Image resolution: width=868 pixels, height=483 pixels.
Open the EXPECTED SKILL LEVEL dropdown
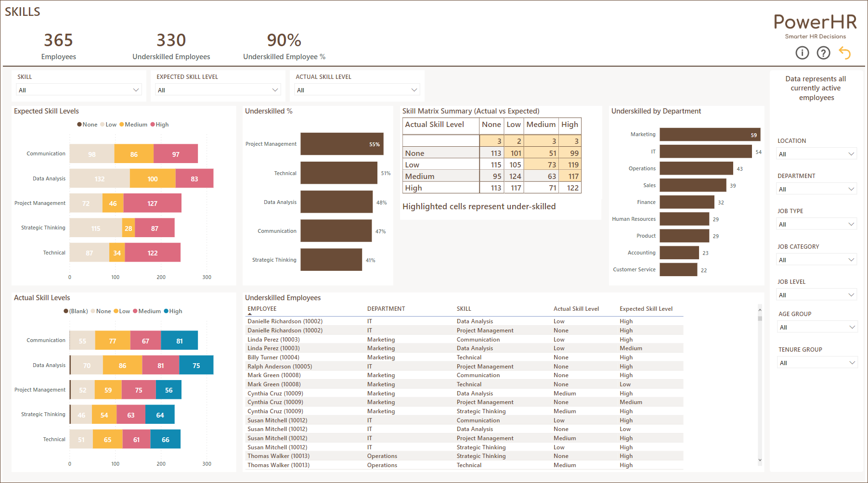(x=275, y=89)
